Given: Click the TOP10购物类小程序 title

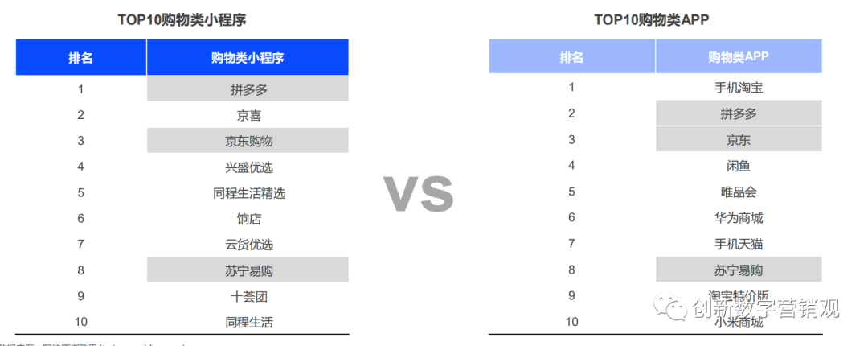Looking at the screenshot, I should 182,20.
